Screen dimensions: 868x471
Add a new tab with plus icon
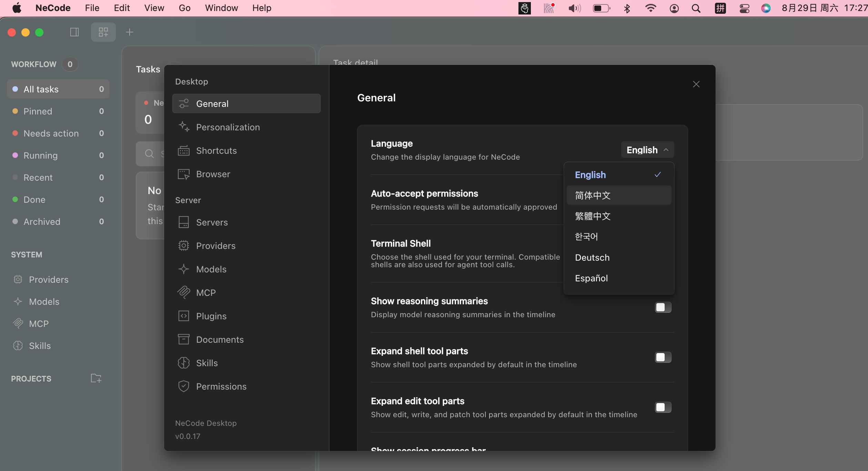pyautogui.click(x=130, y=32)
